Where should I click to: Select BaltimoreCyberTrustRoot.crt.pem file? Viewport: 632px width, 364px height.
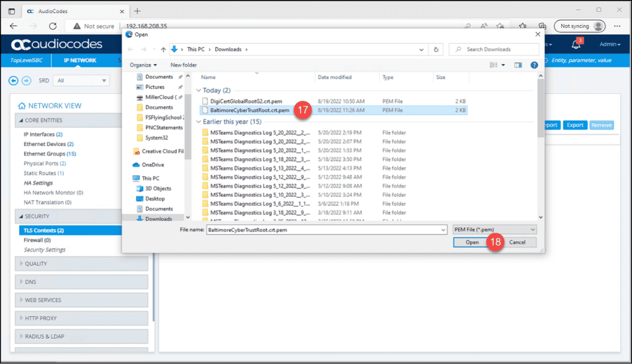click(334, 110)
